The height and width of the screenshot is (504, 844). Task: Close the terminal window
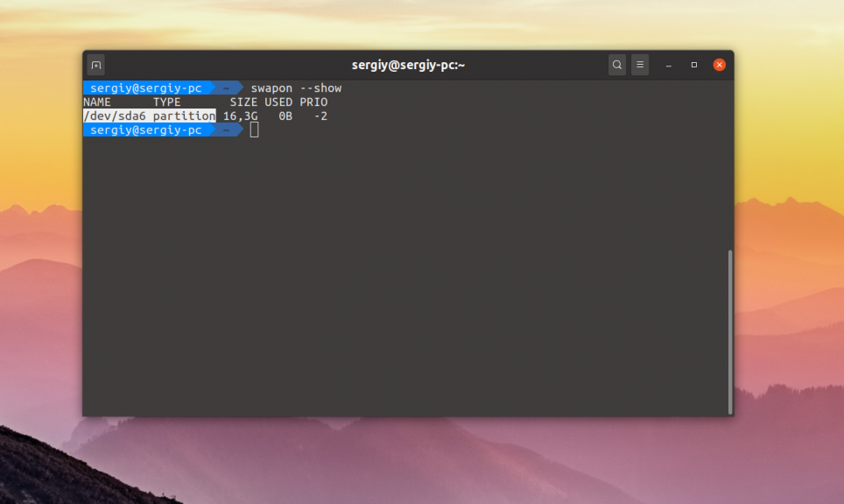click(719, 65)
